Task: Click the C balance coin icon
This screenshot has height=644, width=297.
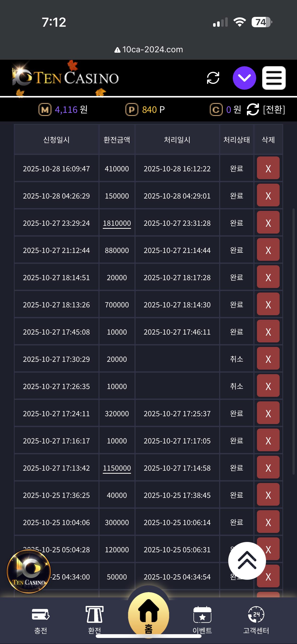Action: pyautogui.click(x=216, y=110)
